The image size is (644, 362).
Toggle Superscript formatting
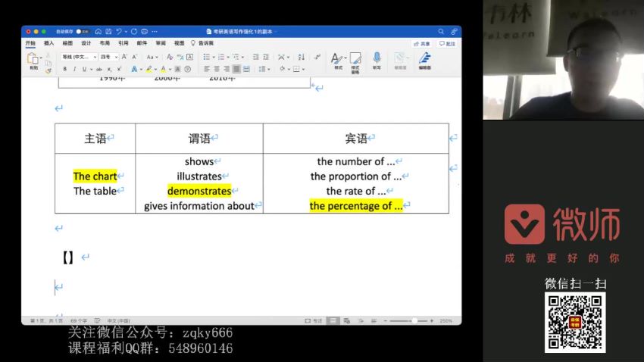pyautogui.click(x=119, y=70)
